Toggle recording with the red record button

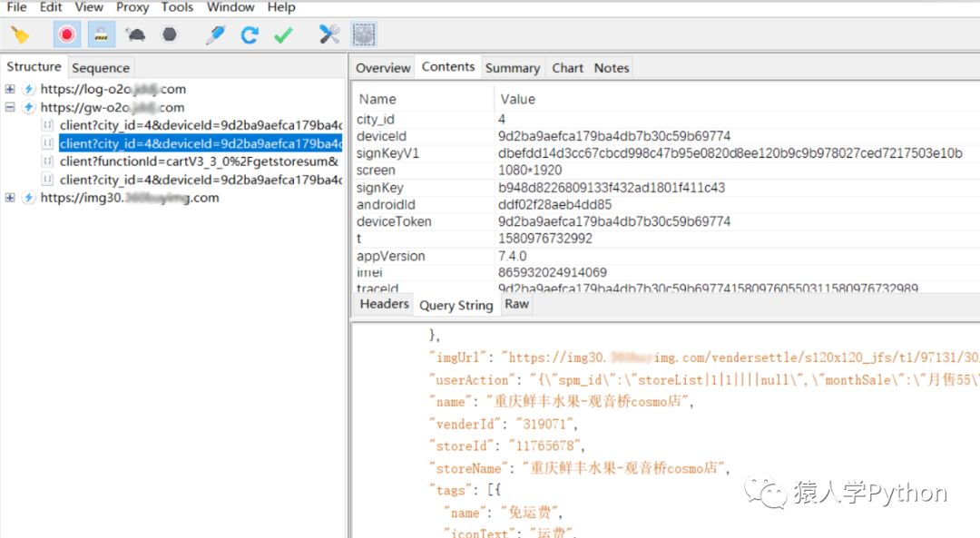coord(67,34)
